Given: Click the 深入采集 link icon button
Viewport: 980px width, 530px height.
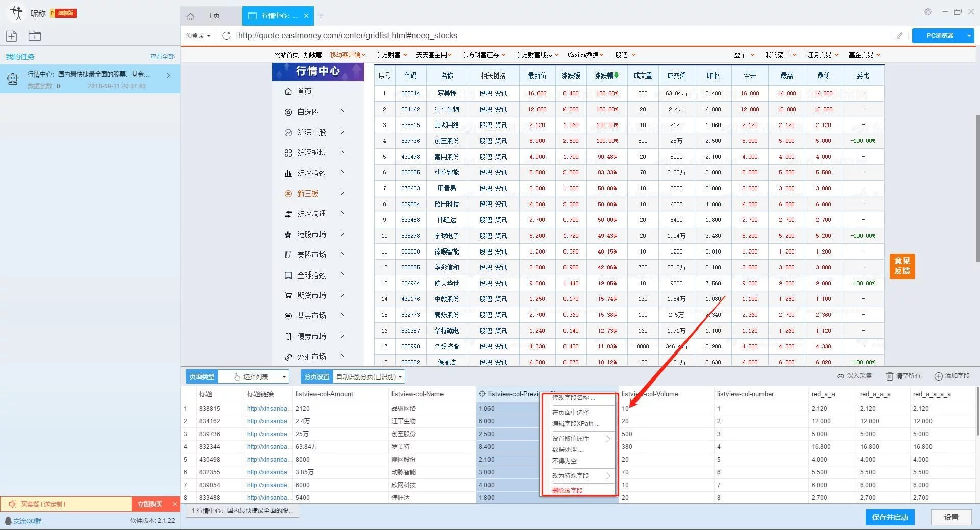Looking at the screenshot, I should (854, 376).
